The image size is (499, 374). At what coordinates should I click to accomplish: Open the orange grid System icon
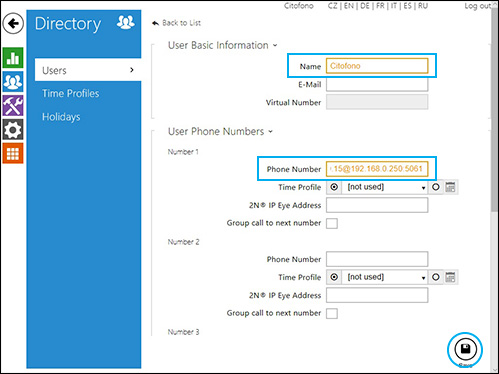[x=13, y=153]
